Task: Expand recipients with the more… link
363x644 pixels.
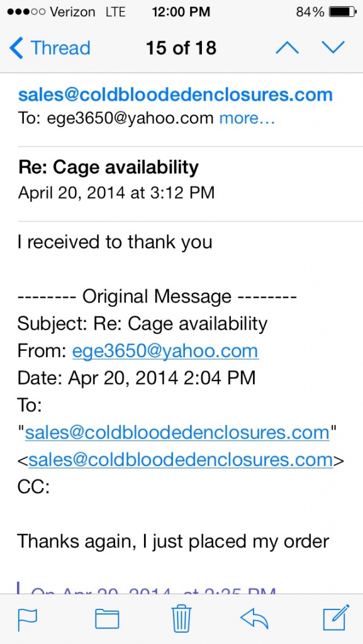Action: click(x=247, y=118)
